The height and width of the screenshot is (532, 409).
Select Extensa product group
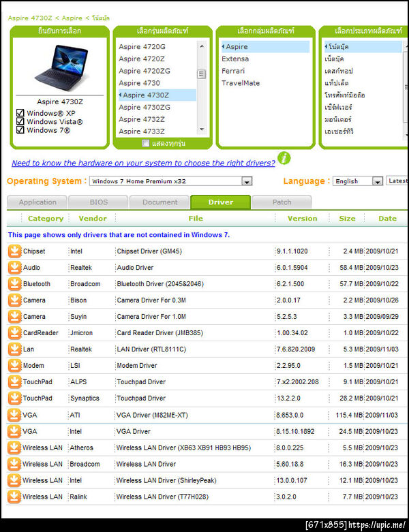click(x=235, y=59)
